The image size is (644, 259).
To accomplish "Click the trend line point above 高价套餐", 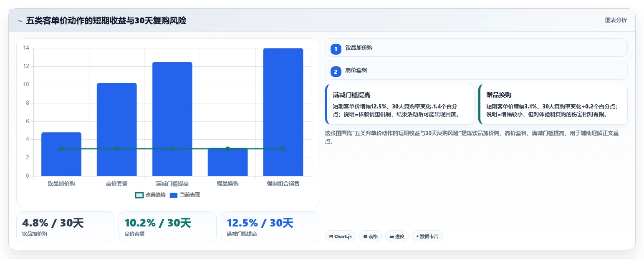I will [117, 149].
